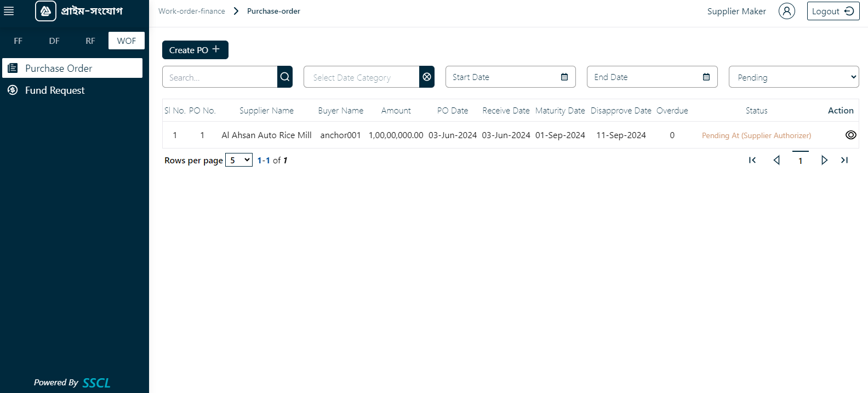Click the search magnifier icon

click(285, 77)
